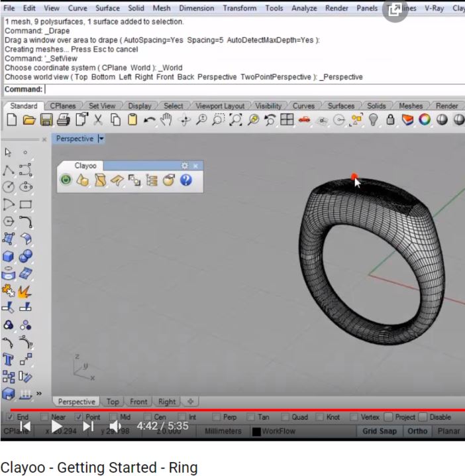Viewport: 465px width, 476px height.
Task: Open a file with the folder icon
Action: [29, 119]
